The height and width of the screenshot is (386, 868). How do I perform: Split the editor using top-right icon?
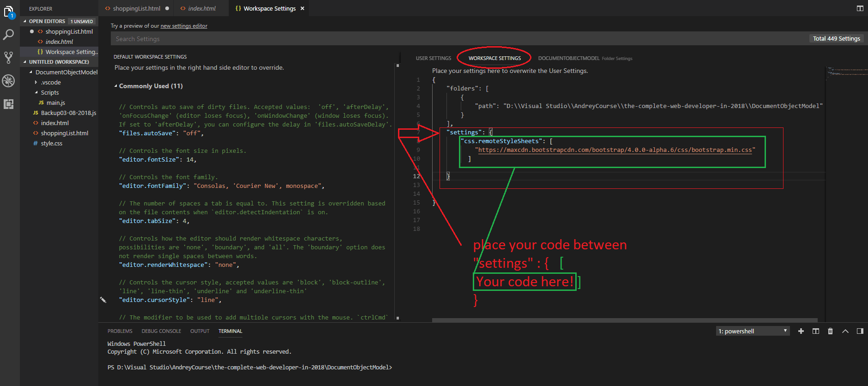pyautogui.click(x=860, y=8)
